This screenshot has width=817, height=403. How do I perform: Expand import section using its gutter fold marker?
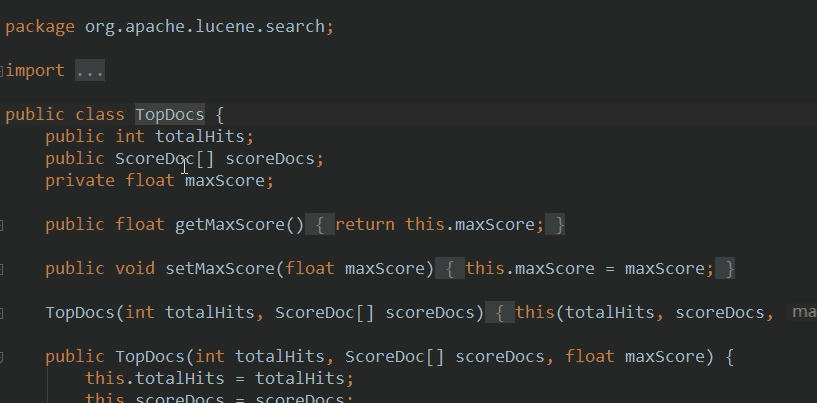click(2, 70)
